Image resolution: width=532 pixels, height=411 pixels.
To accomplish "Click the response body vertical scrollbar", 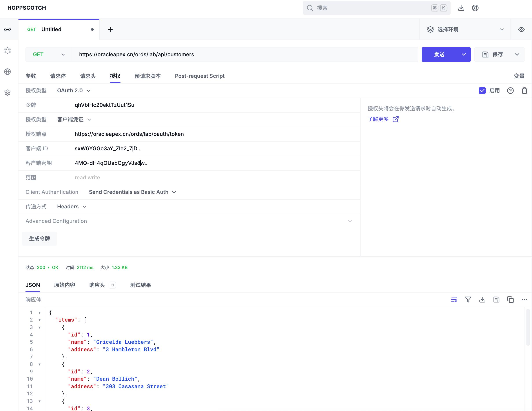I will tap(528, 327).
